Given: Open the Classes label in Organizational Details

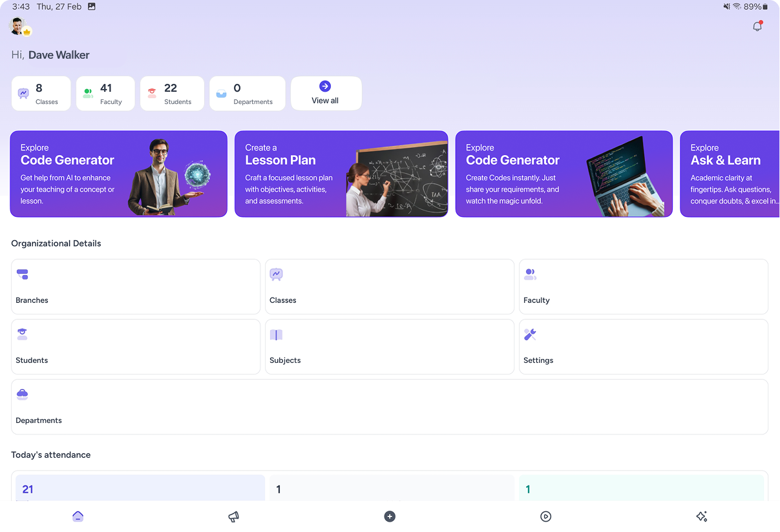Looking at the screenshot, I should [283, 300].
